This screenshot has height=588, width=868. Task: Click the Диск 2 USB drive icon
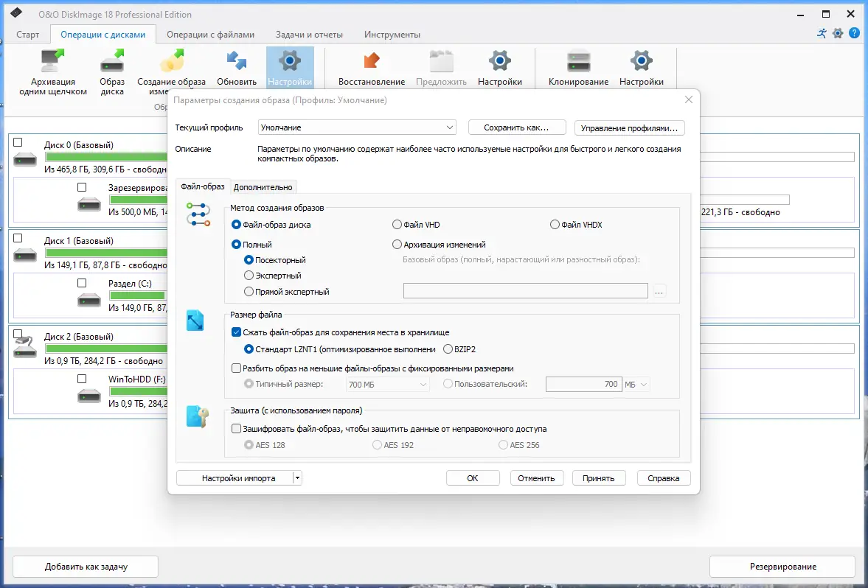25,348
